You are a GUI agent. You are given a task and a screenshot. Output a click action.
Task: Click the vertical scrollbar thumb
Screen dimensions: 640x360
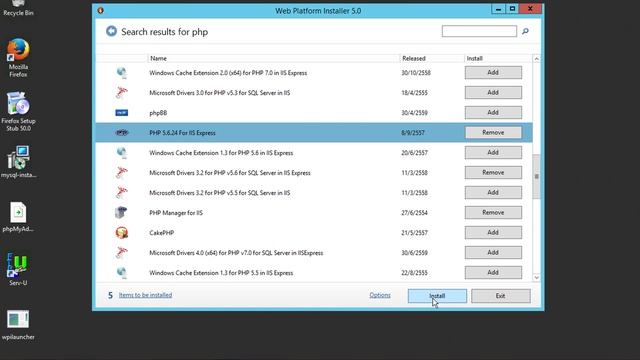(537, 176)
